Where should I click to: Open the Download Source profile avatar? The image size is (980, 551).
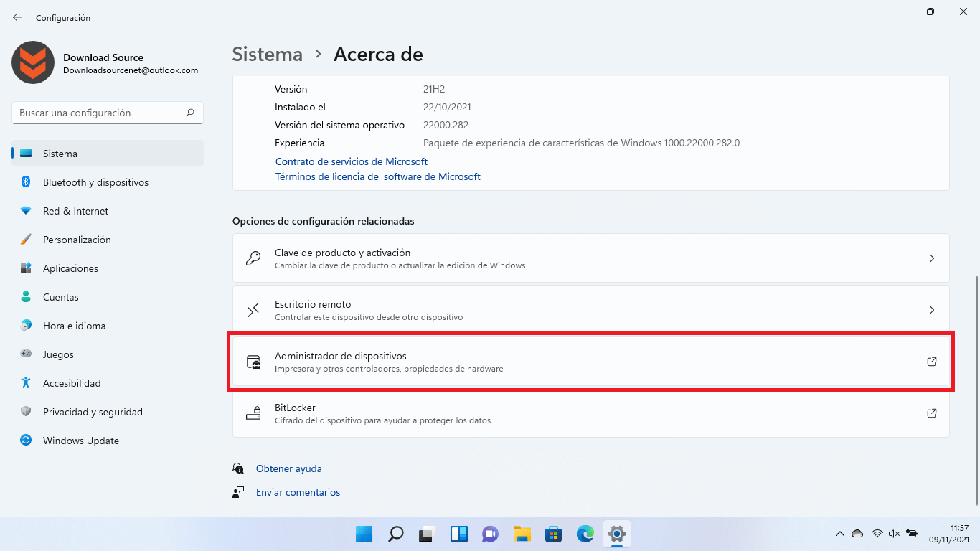(x=33, y=62)
